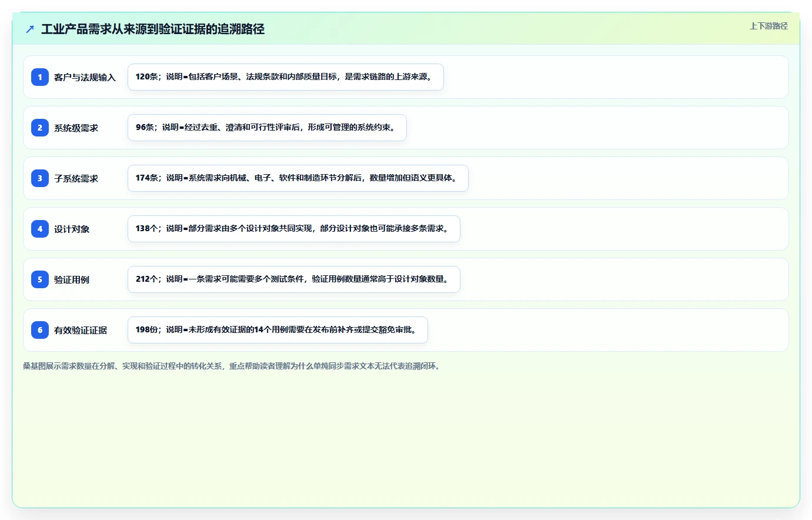Image resolution: width=812 pixels, height=520 pixels.
Task: Open the 174条 description box
Action: (298, 178)
